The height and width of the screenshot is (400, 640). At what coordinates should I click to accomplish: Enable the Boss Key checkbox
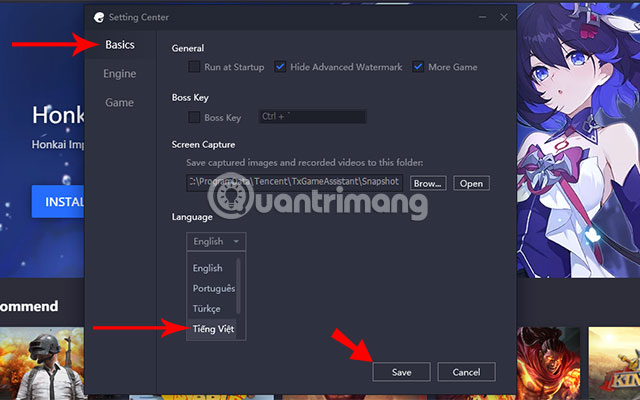194,117
